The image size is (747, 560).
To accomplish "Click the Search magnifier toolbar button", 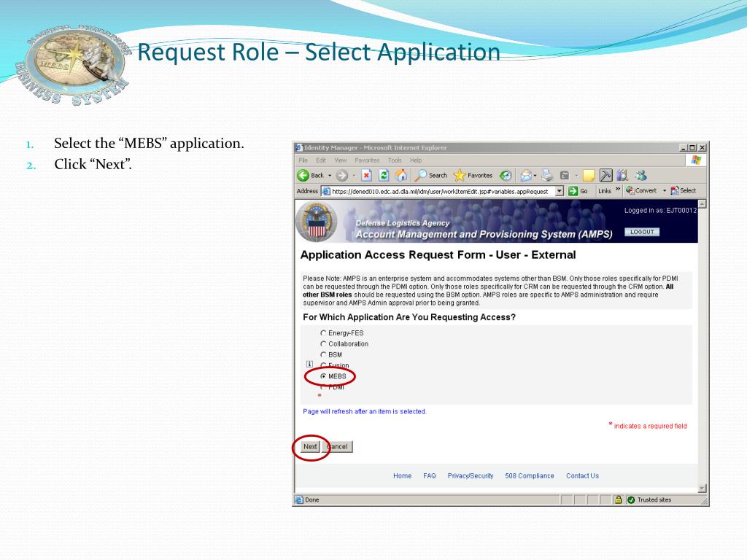I will pos(430,175).
